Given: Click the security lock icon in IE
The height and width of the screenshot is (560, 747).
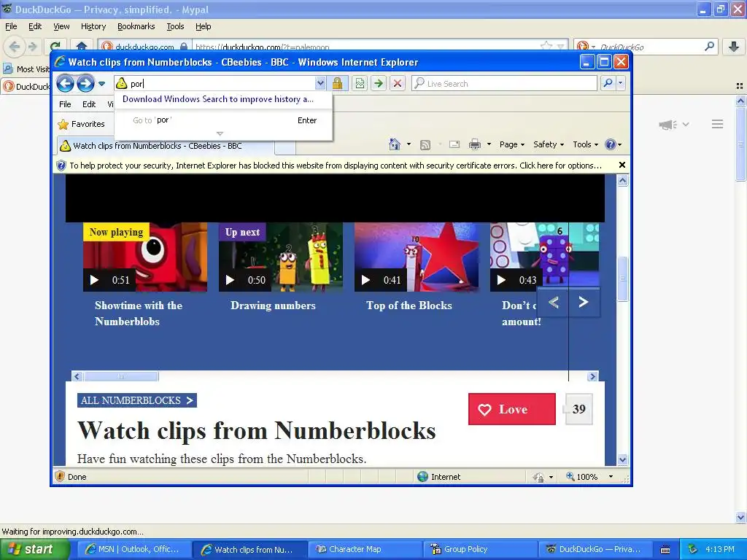Looking at the screenshot, I should (337, 83).
